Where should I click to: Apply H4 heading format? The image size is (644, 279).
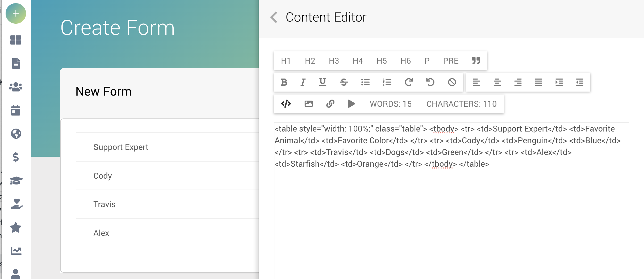tap(358, 61)
